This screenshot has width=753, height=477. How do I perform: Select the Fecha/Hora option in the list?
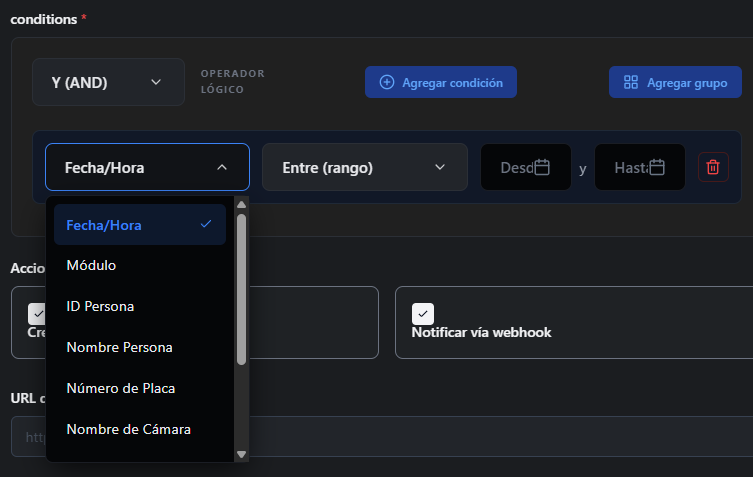[140, 225]
